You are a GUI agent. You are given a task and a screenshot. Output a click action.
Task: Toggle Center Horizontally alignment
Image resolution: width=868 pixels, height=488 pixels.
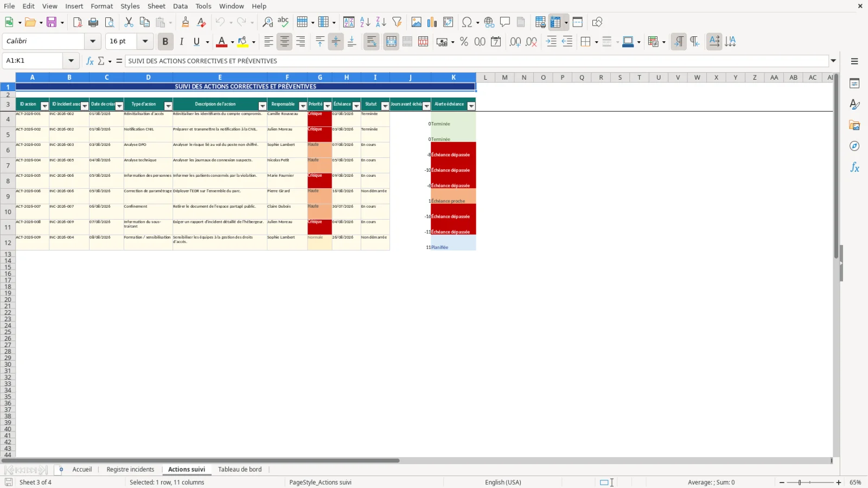pos(284,42)
